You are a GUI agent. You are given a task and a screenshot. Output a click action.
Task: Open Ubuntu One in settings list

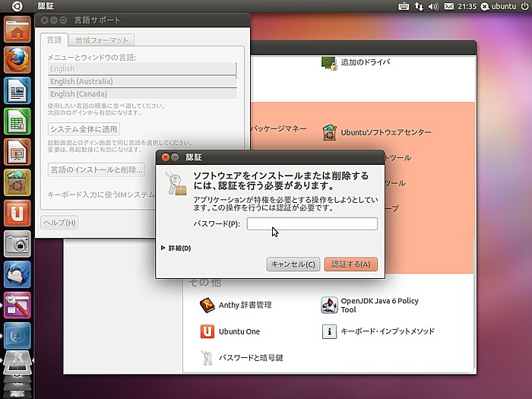(230, 331)
